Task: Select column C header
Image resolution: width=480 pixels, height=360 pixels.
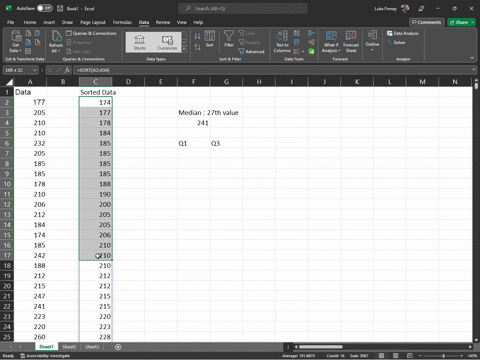Action: (95, 82)
